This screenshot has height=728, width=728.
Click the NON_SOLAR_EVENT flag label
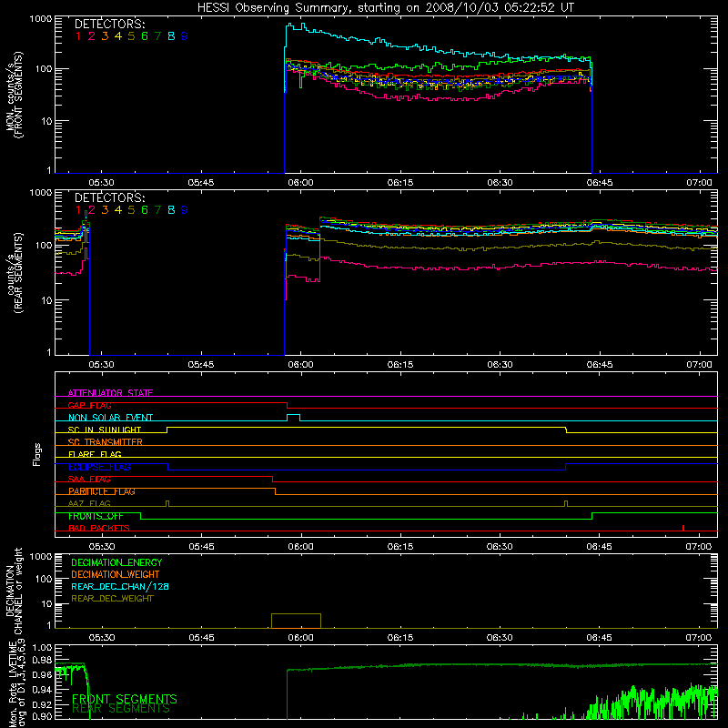click(x=110, y=418)
